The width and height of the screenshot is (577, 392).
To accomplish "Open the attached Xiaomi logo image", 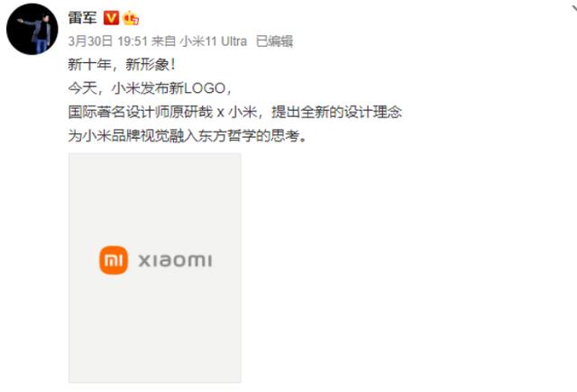I will [x=155, y=268].
